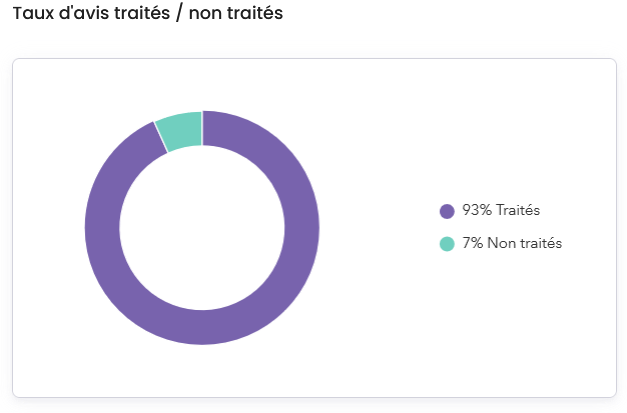Screen dimensions: 627x413
Task: Toggle the '93% Traités' legend label
Action: 501,211
